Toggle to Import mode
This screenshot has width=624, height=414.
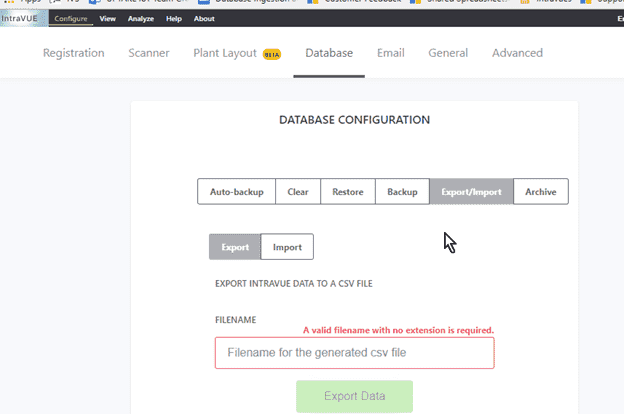[287, 247]
